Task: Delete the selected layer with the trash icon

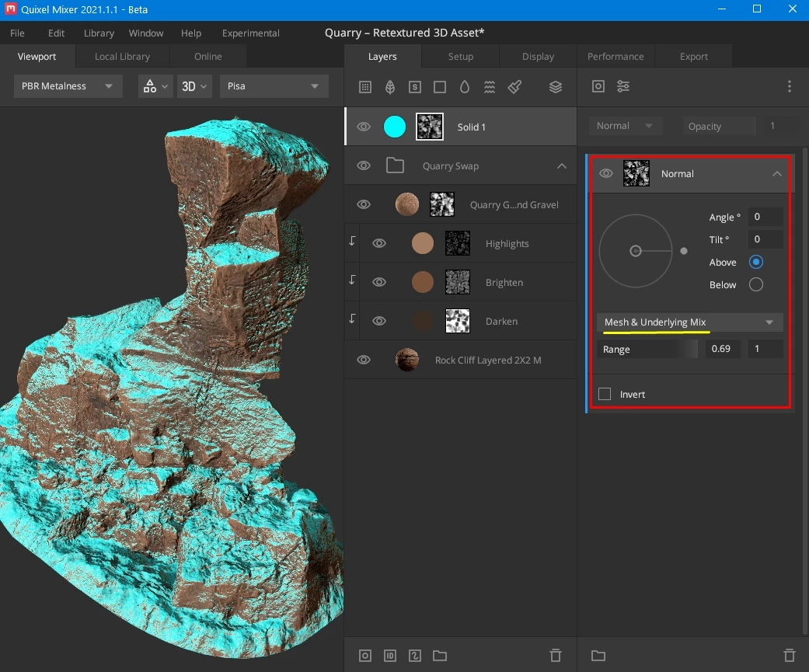Action: click(x=555, y=655)
